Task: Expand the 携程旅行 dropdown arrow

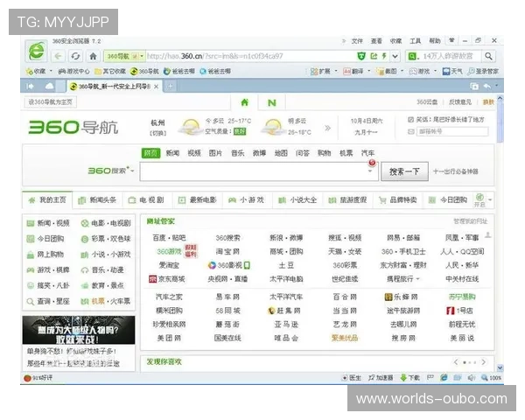Action: click(x=418, y=279)
